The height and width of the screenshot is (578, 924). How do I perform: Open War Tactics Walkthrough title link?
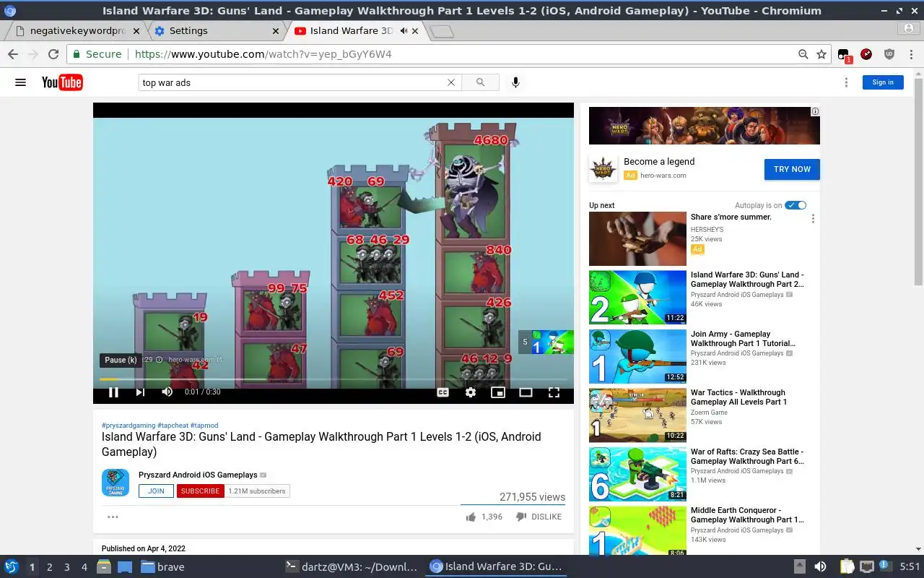(x=738, y=397)
